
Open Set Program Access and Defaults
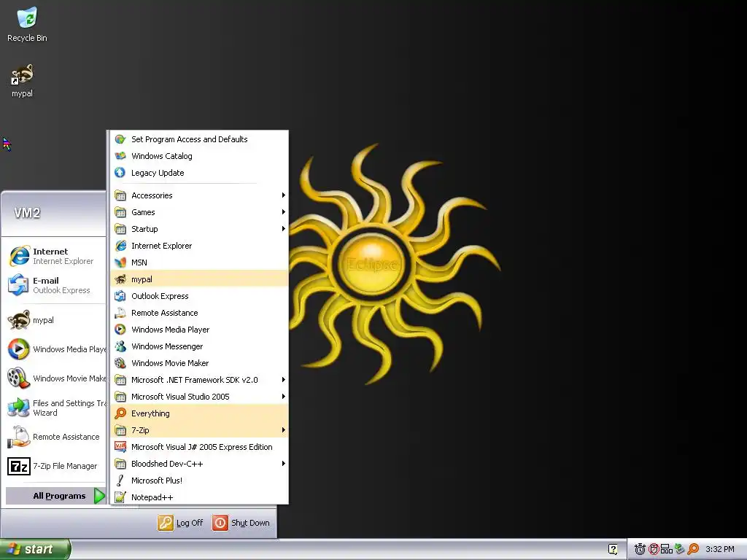(199, 139)
